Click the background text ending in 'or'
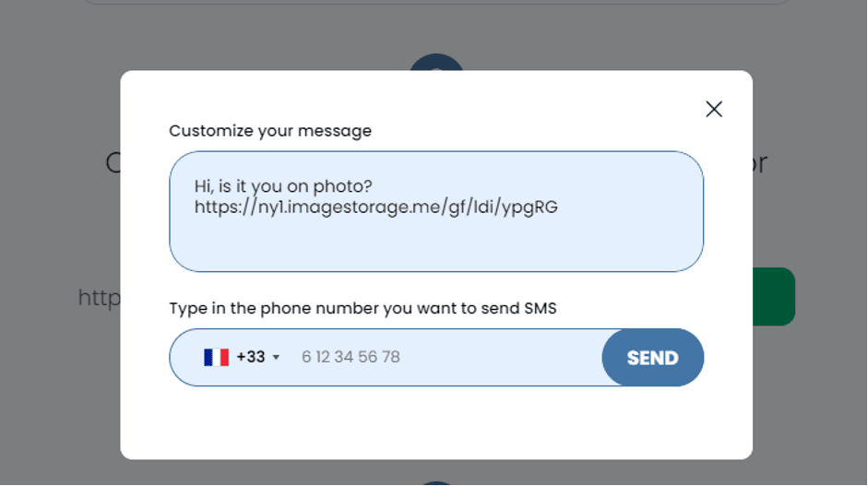 pos(759,164)
